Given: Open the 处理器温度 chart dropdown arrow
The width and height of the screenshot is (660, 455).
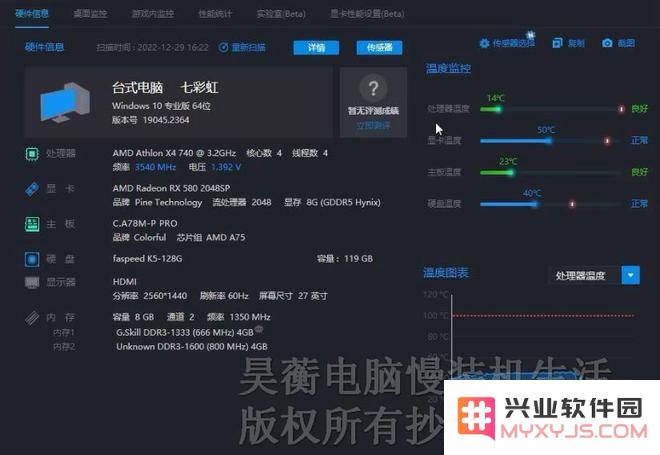Looking at the screenshot, I should tap(631, 275).
